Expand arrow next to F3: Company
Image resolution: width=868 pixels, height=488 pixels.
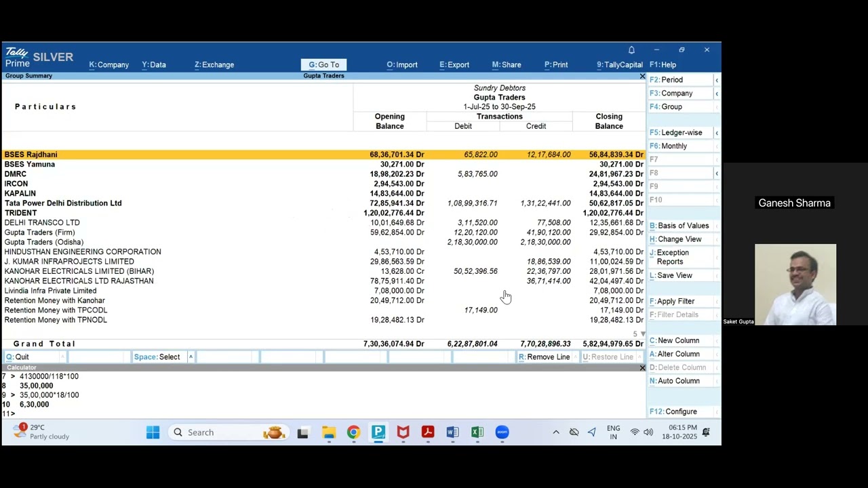tap(717, 94)
